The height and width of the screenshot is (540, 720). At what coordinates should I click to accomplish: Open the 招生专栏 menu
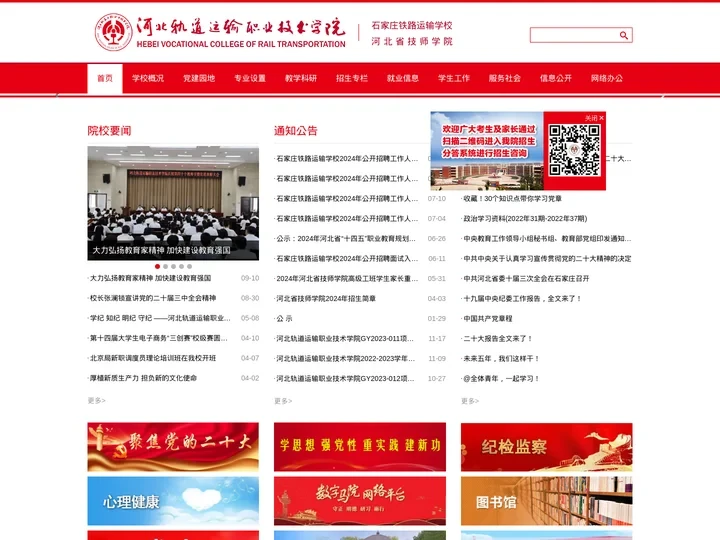click(352, 79)
